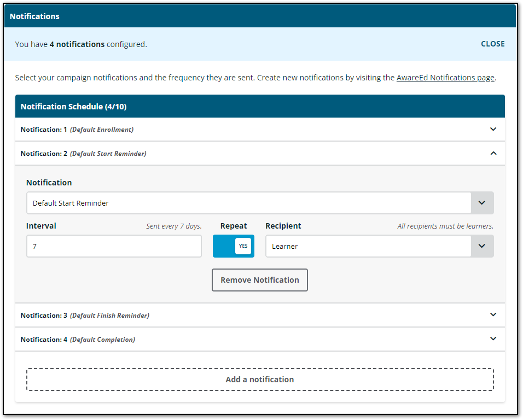
Task: Click Add a notification
Action: click(x=259, y=379)
